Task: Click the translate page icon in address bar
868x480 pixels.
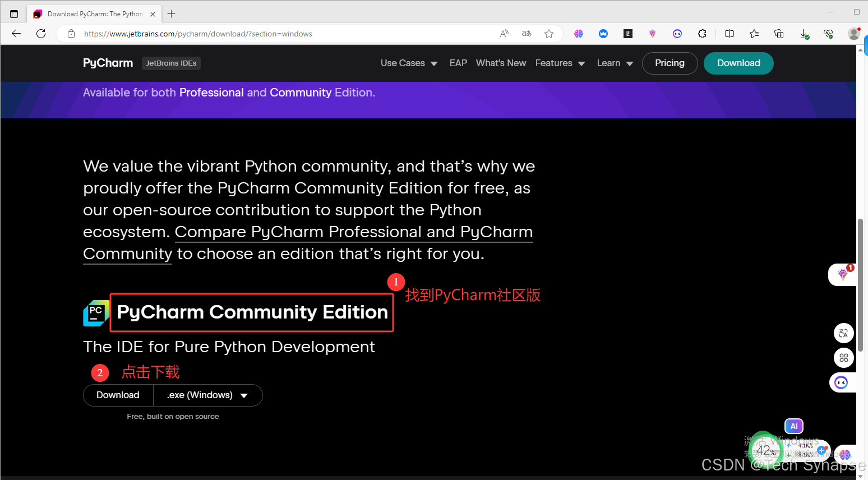Action: 527,34
